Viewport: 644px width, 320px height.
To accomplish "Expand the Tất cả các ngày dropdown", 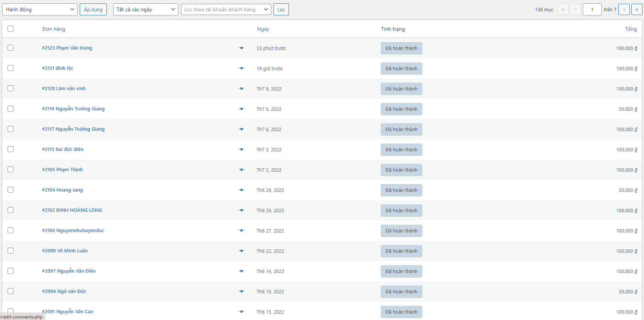I will pyautogui.click(x=146, y=9).
